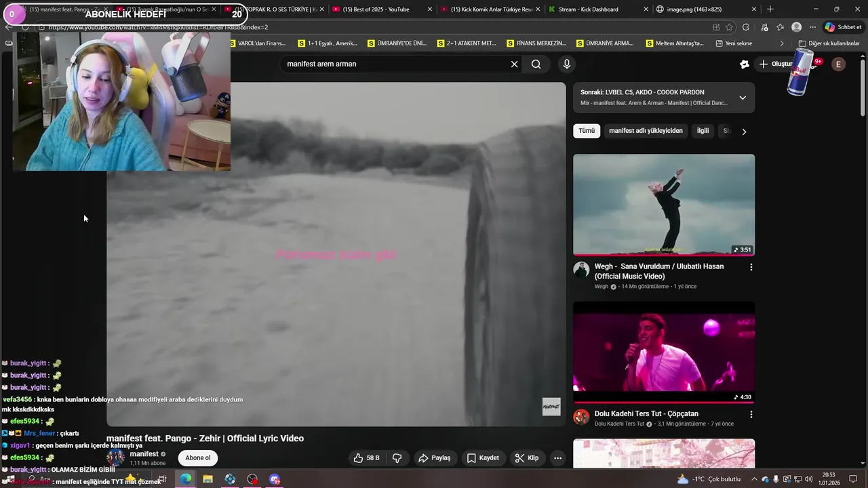Open the manifest channel name link
This screenshot has height=488, width=868.
(x=144, y=454)
